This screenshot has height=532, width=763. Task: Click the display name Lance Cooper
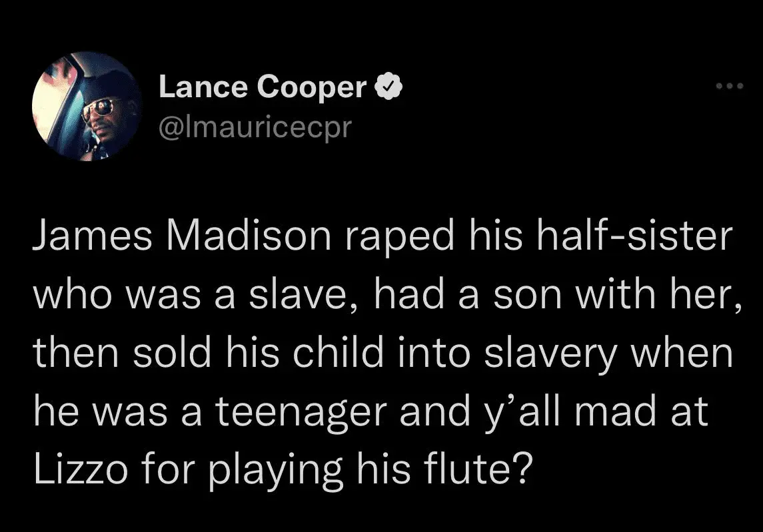(263, 87)
